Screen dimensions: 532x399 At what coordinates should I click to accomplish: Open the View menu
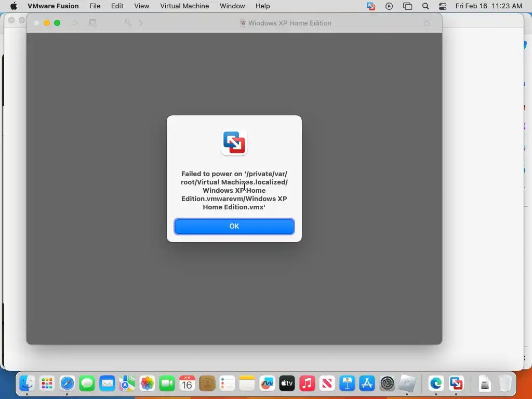pyautogui.click(x=141, y=6)
